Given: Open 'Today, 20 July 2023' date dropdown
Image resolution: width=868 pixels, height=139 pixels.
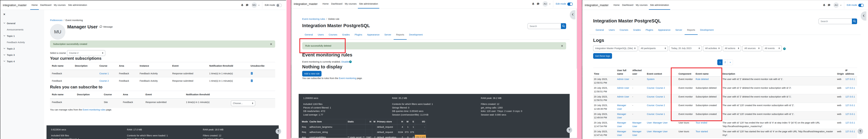Looking at the screenshot, I should coord(685,49).
